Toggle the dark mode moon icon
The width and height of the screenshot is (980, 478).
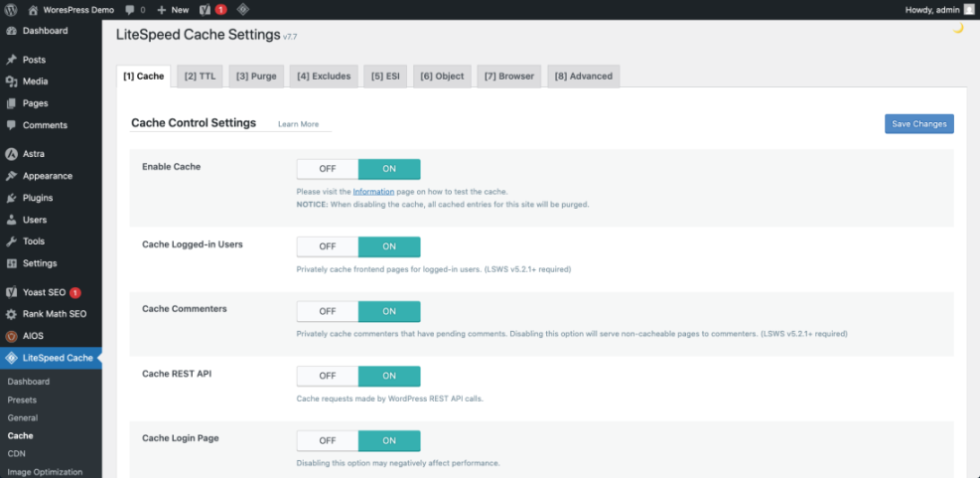(x=957, y=28)
